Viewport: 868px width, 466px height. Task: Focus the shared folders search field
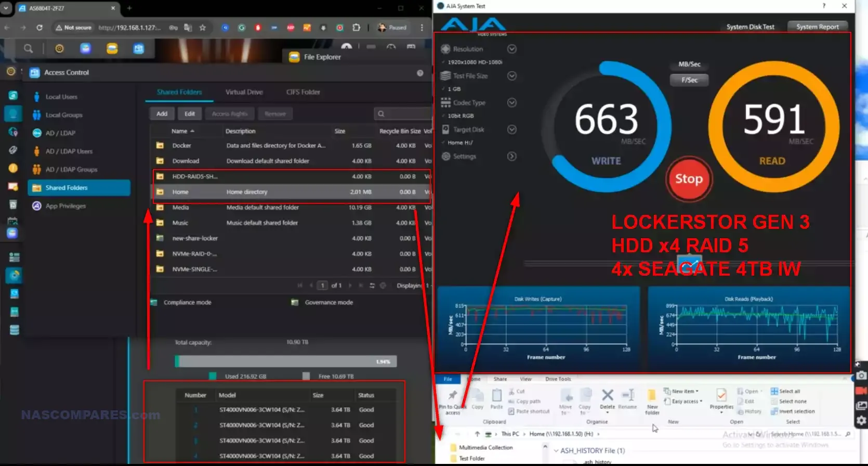[x=403, y=114]
